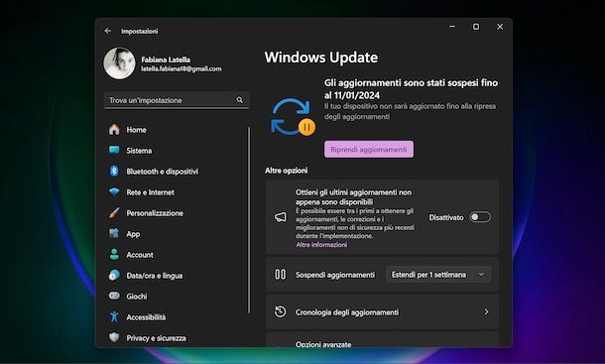Maximize the Impostazioni window
Image resolution: width=605 pixels, height=364 pixels.
tap(476, 27)
